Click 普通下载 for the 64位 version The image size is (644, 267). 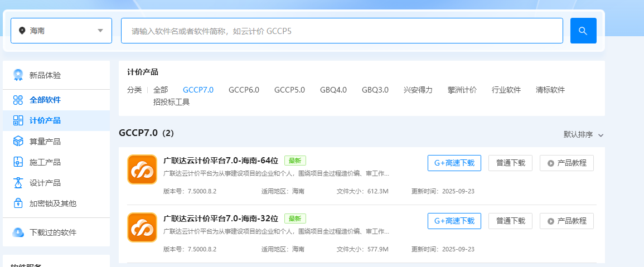coord(511,163)
